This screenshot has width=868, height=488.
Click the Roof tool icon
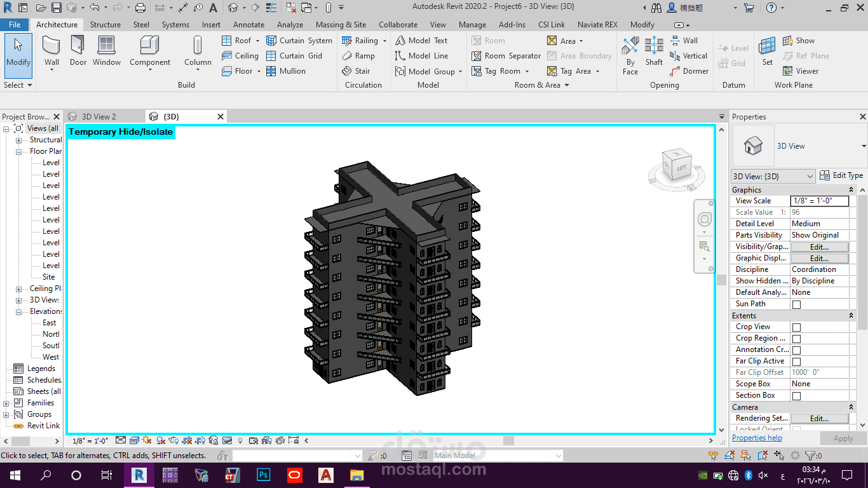[227, 41]
